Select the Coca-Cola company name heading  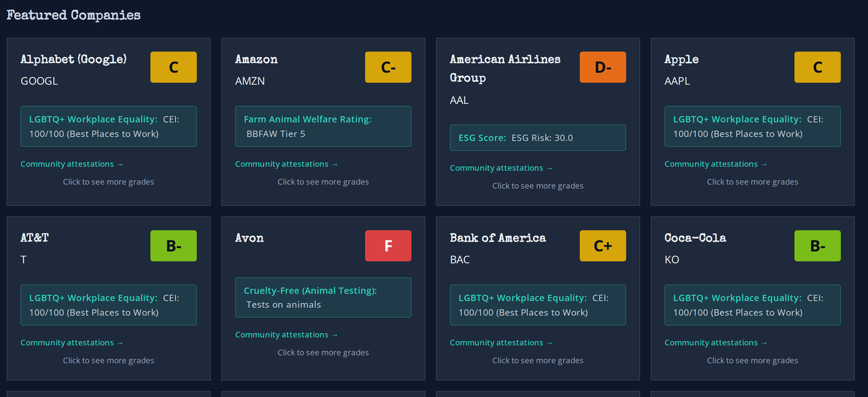[x=695, y=238]
